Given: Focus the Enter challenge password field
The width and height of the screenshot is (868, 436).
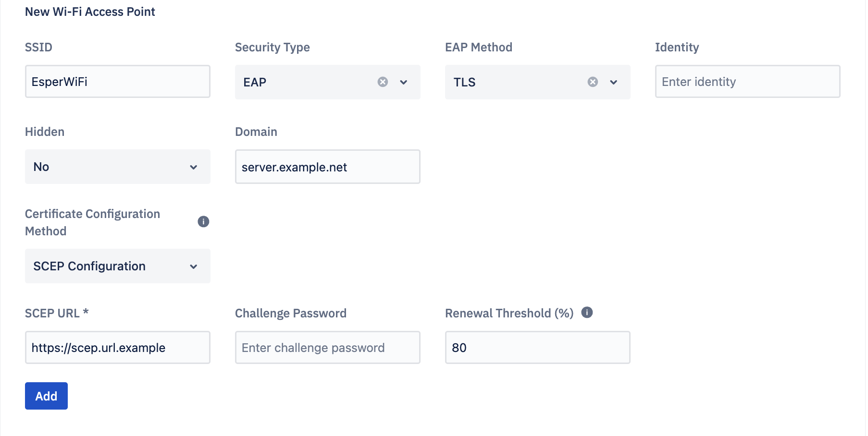Looking at the screenshot, I should (327, 347).
